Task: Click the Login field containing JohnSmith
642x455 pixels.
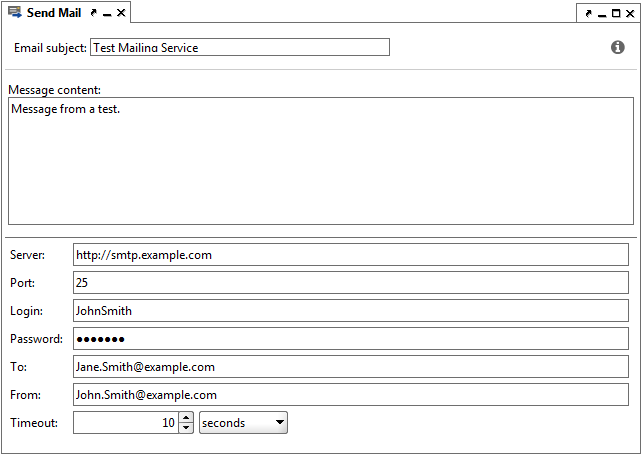Action: click(x=351, y=311)
